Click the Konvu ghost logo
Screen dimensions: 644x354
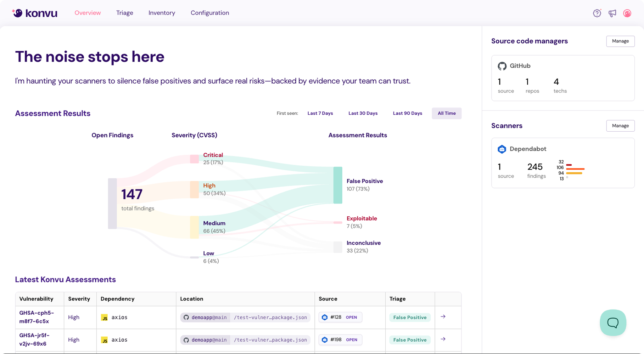point(18,13)
